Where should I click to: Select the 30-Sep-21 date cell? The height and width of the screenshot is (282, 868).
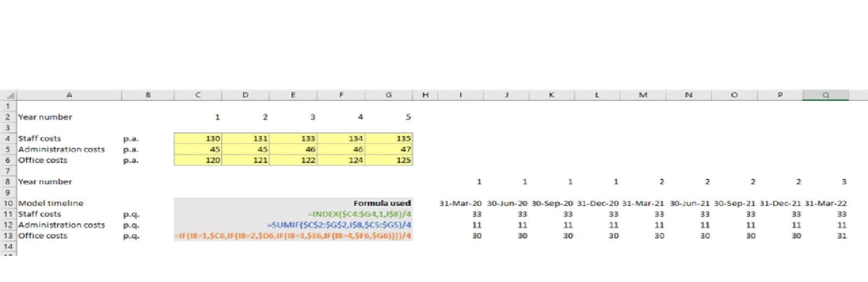734,203
